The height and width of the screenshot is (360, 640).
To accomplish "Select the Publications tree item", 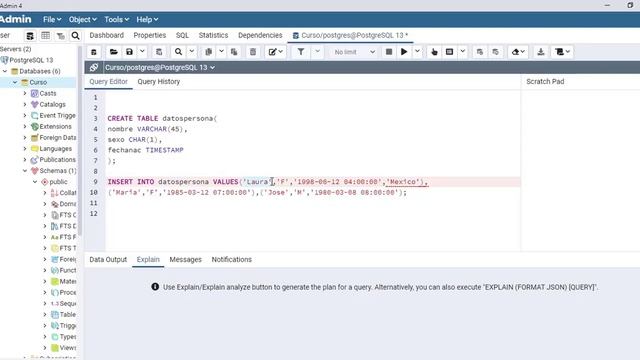I will [58, 160].
